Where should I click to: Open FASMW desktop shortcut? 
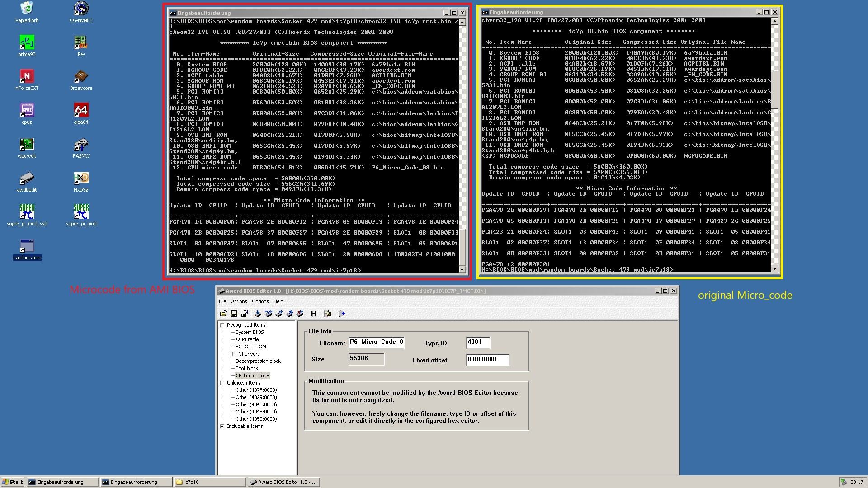pos(81,148)
